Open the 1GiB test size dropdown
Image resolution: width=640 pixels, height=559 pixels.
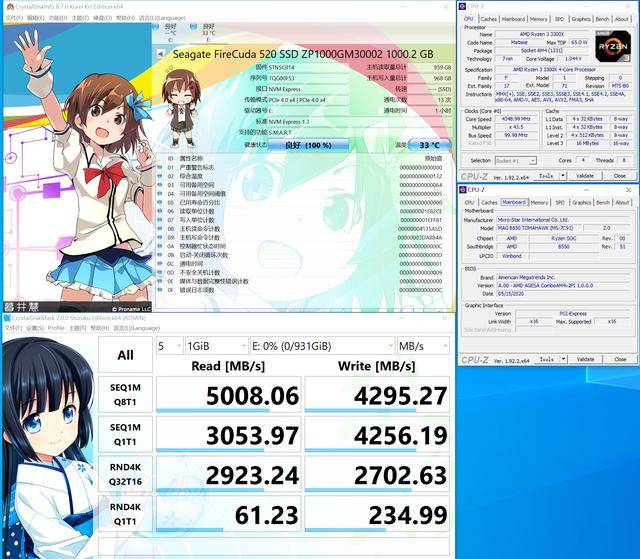tap(217, 346)
